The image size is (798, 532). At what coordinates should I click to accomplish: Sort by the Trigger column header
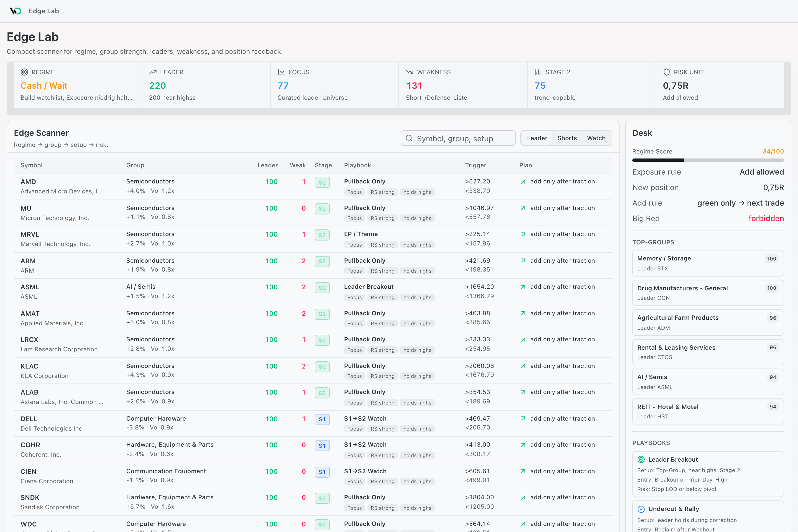[475, 165]
